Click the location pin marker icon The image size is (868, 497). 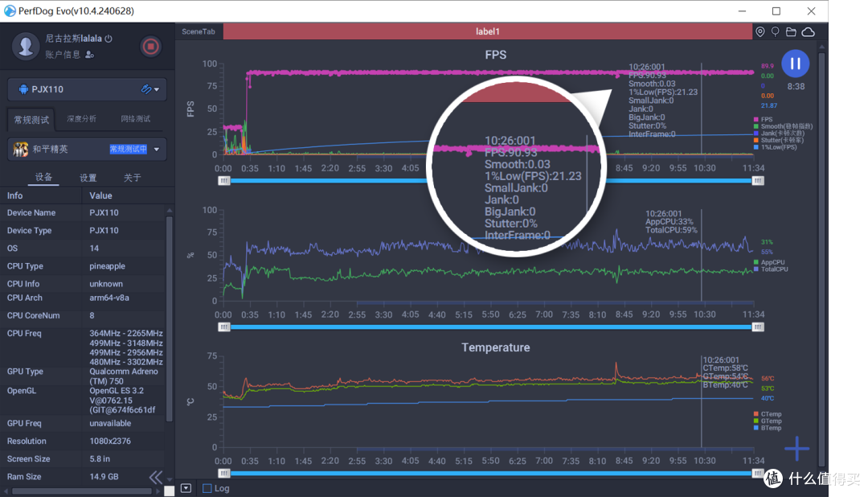click(760, 31)
